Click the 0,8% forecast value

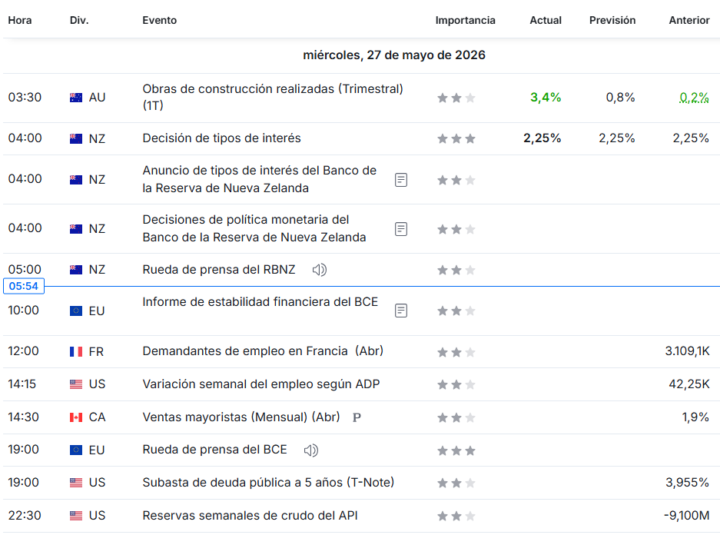[x=620, y=97]
